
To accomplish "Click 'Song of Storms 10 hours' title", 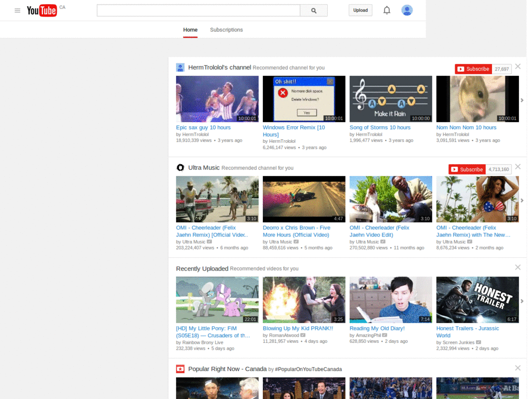I will [380, 128].
